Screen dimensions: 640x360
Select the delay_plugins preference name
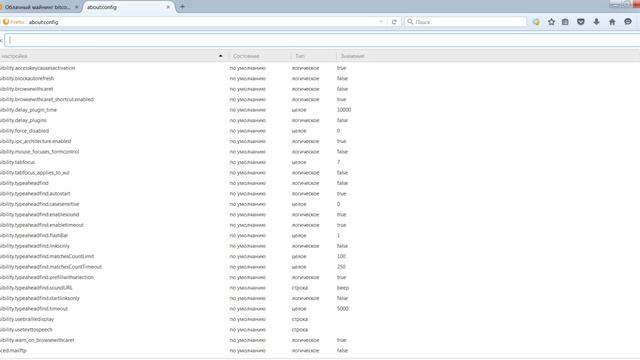coord(23,120)
